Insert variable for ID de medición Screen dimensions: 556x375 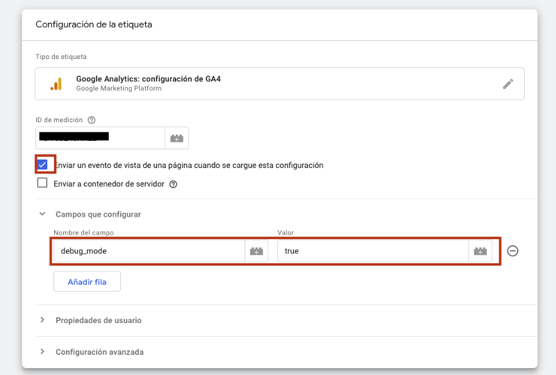(177, 138)
